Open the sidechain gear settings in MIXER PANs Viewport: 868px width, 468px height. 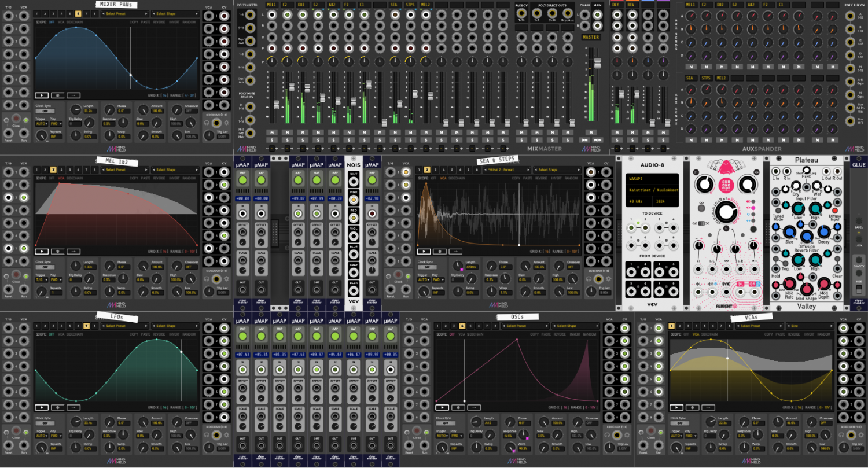coord(226,123)
